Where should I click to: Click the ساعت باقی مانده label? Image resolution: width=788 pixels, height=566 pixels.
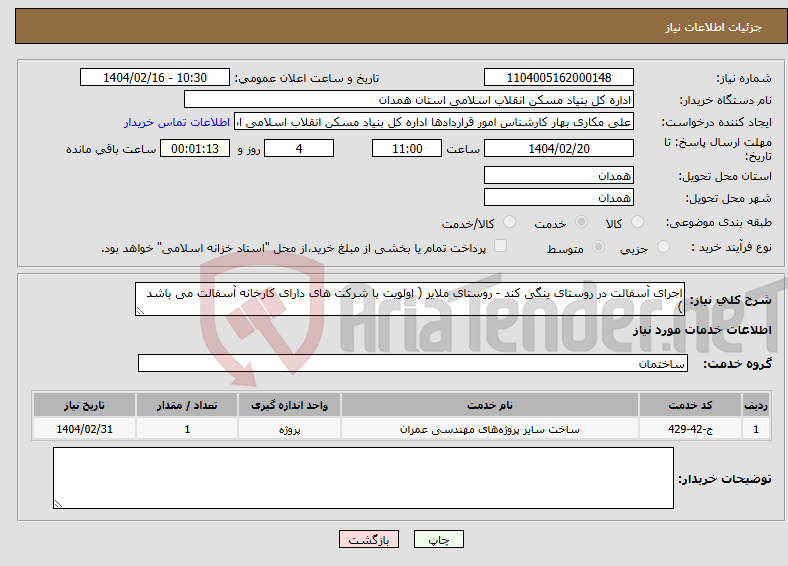tap(111, 149)
